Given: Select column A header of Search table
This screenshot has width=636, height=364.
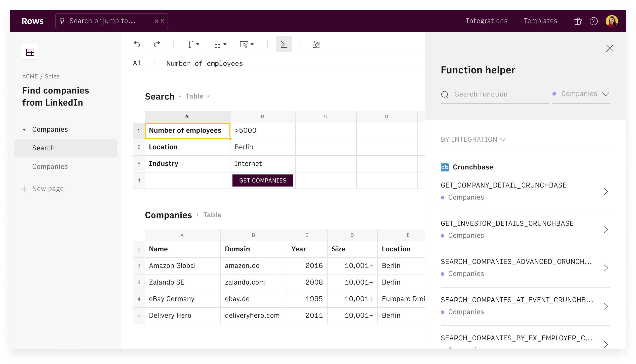Looking at the screenshot, I should [187, 117].
